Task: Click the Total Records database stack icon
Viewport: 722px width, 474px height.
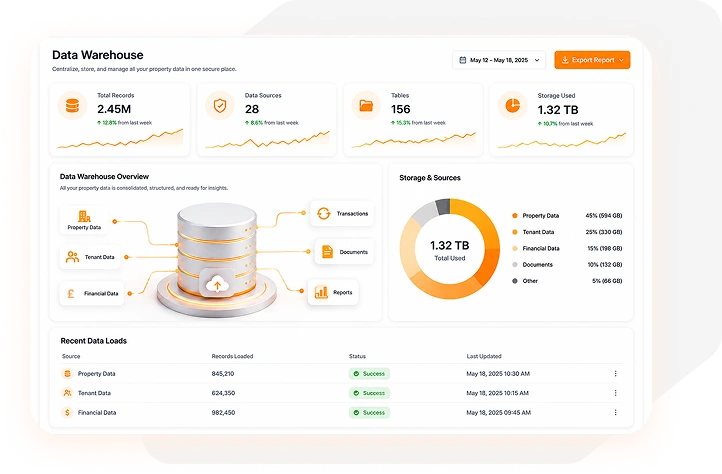Action: tap(72, 106)
